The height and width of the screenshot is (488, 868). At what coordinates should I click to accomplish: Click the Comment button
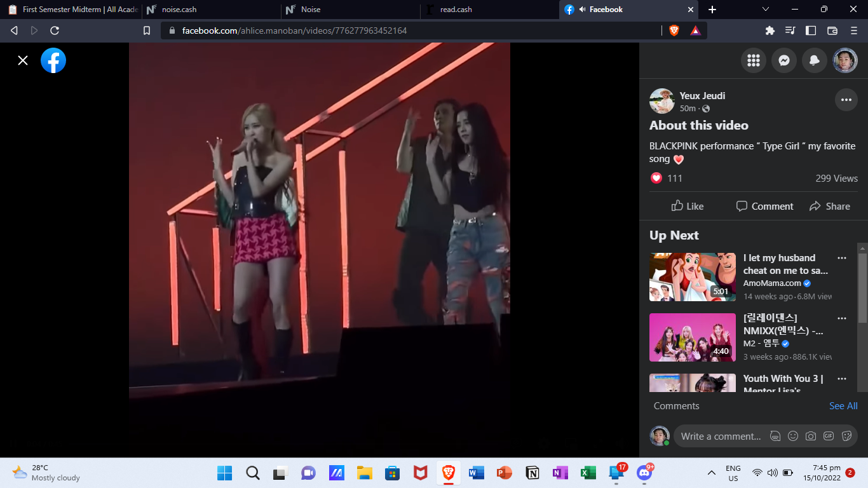pos(764,207)
